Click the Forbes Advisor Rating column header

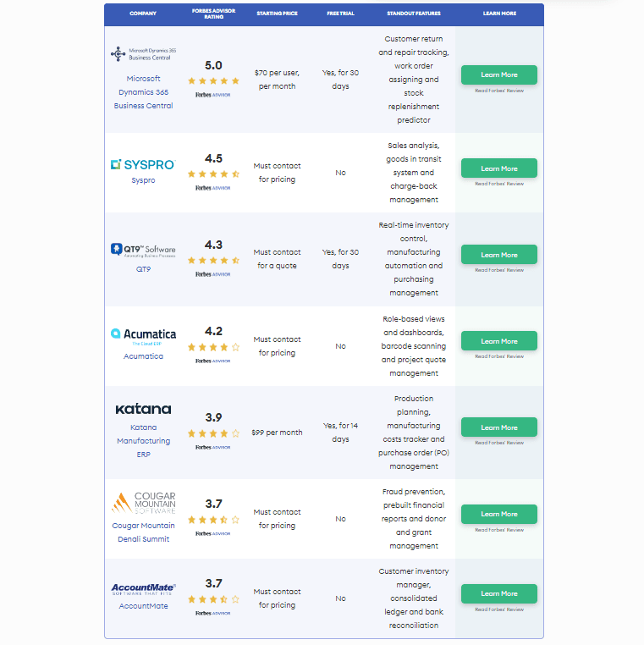[x=213, y=14]
